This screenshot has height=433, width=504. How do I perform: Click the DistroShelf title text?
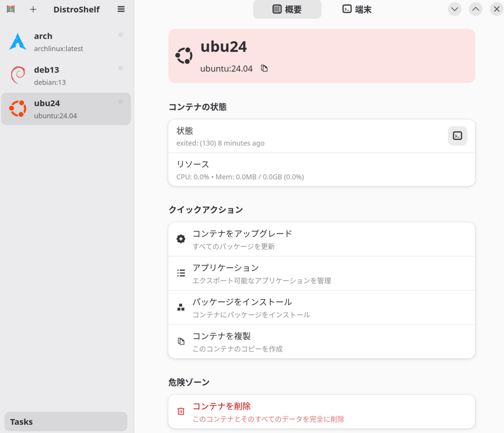pyautogui.click(x=76, y=9)
